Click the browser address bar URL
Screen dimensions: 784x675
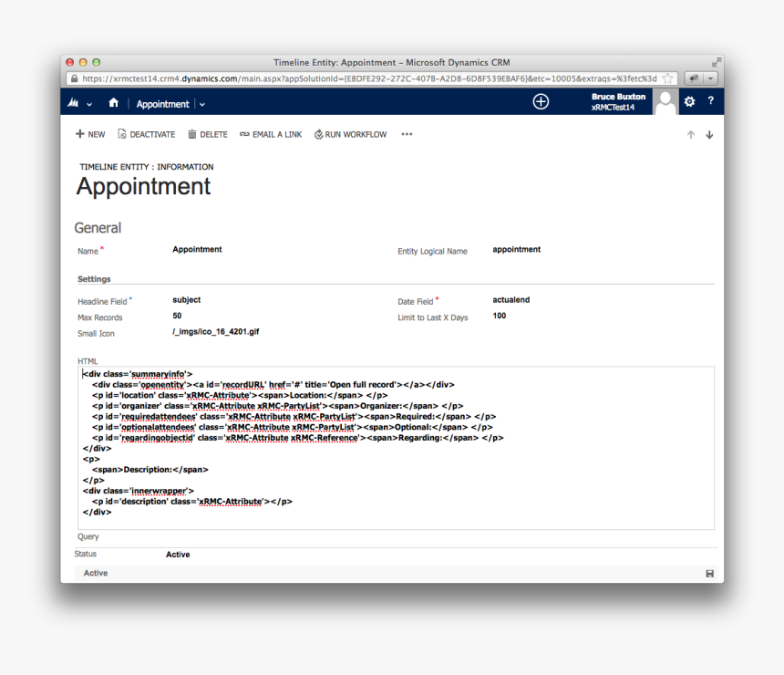(365, 78)
